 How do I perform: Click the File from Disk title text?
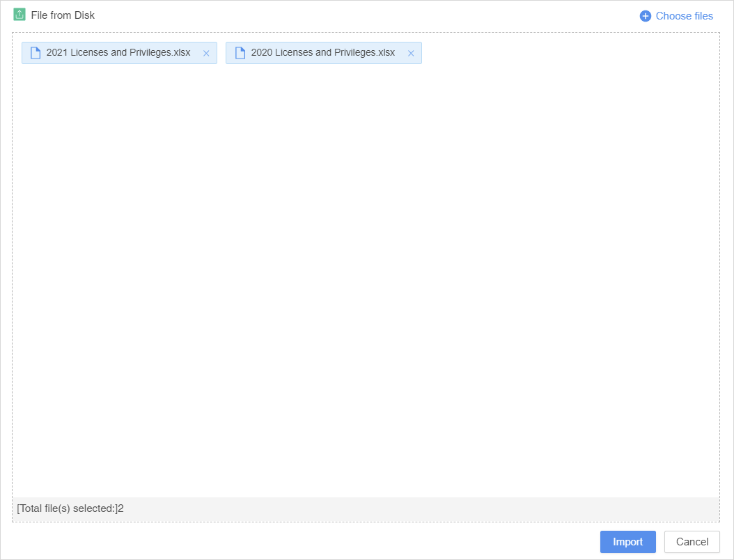(x=63, y=15)
